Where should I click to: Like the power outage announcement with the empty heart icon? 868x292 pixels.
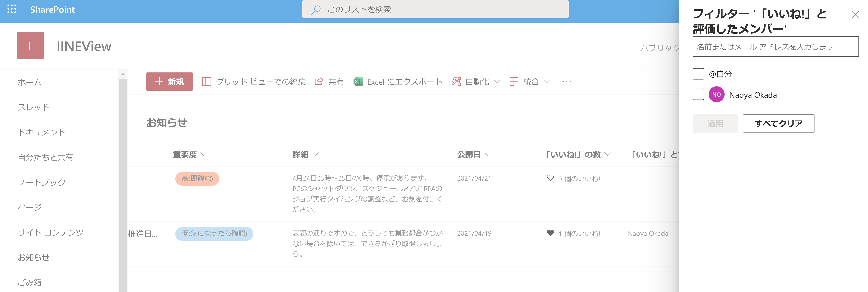click(x=550, y=178)
